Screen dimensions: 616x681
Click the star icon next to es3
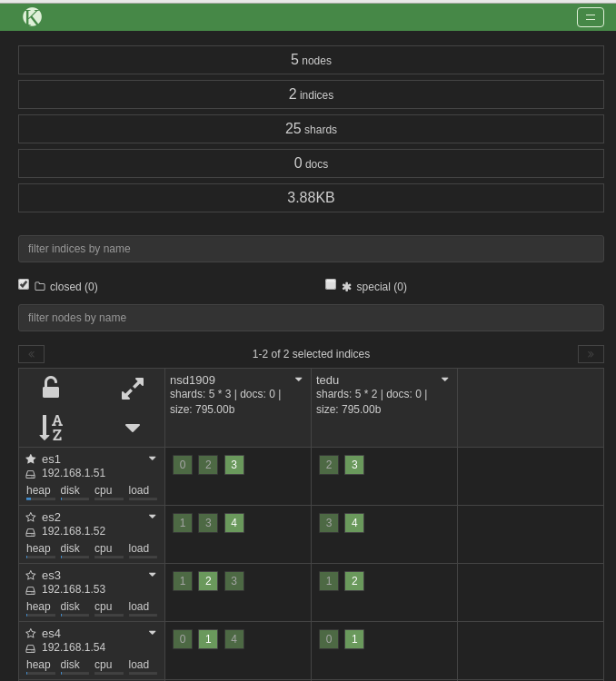pyautogui.click(x=30, y=576)
